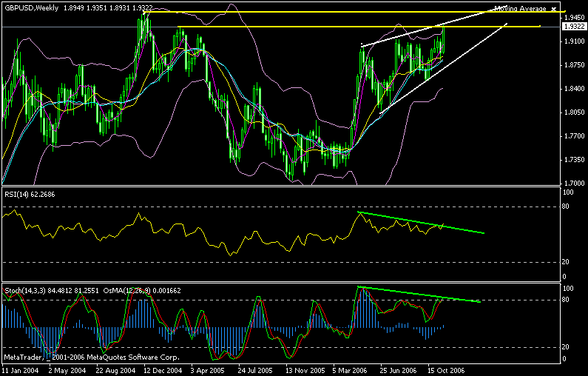Click the 1.7700 price scale label
Viewport: 588px width, 376px height.
[x=574, y=136]
